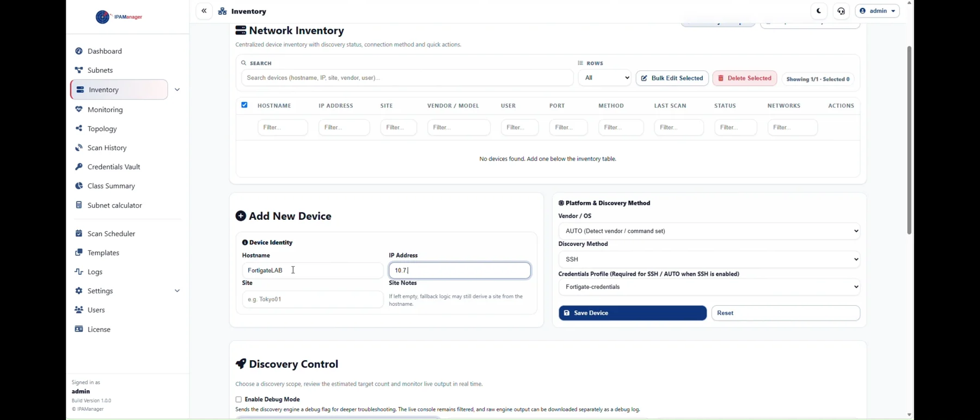Image resolution: width=980 pixels, height=420 pixels.
Task: Click the Site column filter field
Action: click(x=399, y=127)
